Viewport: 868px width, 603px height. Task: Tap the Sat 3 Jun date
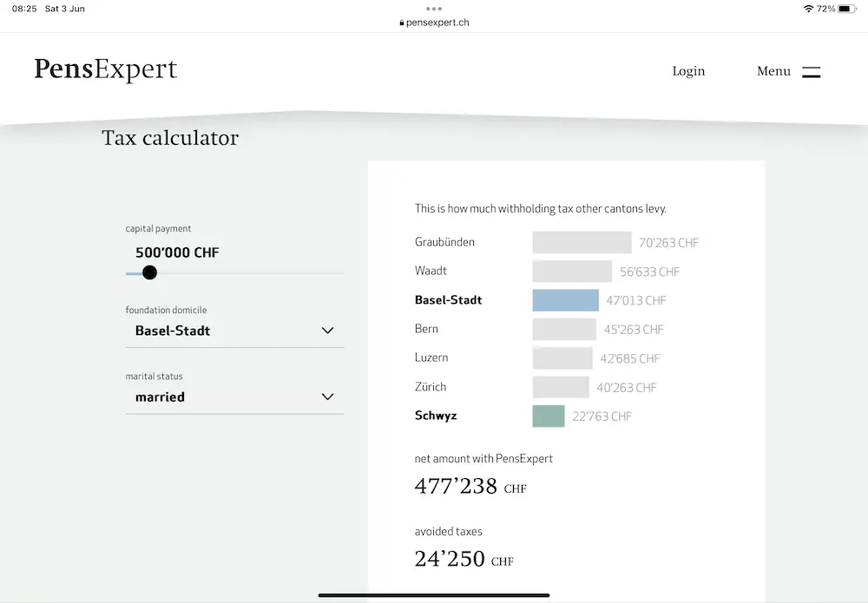click(65, 9)
